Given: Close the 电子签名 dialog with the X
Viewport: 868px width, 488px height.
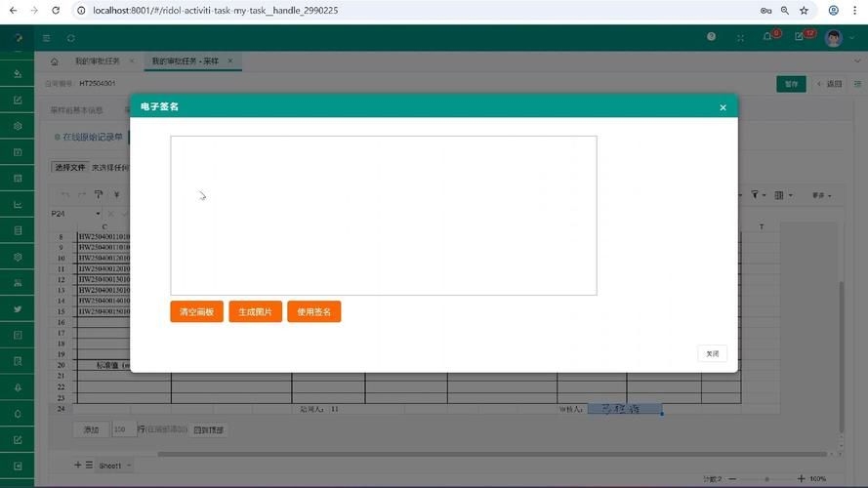Looking at the screenshot, I should [x=723, y=107].
